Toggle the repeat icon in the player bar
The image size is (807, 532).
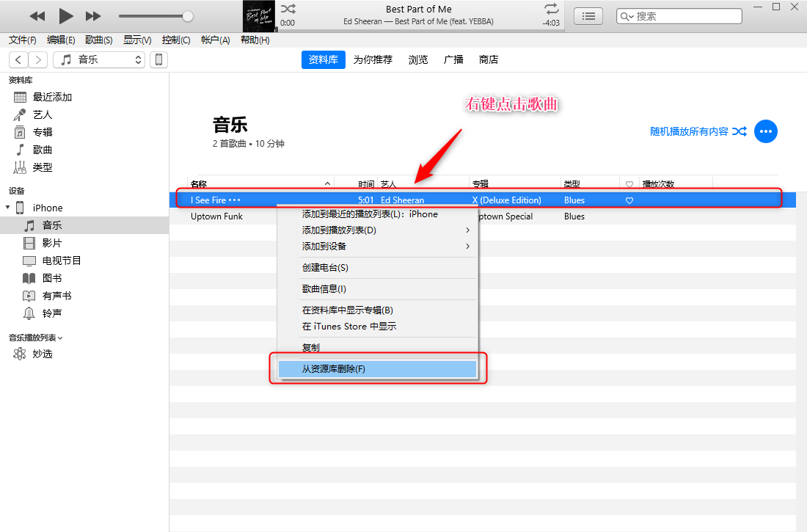pyautogui.click(x=551, y=9)
